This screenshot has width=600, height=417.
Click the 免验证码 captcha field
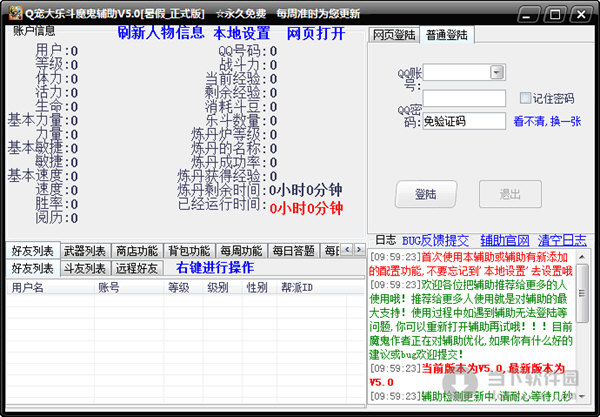pos(464,121)
